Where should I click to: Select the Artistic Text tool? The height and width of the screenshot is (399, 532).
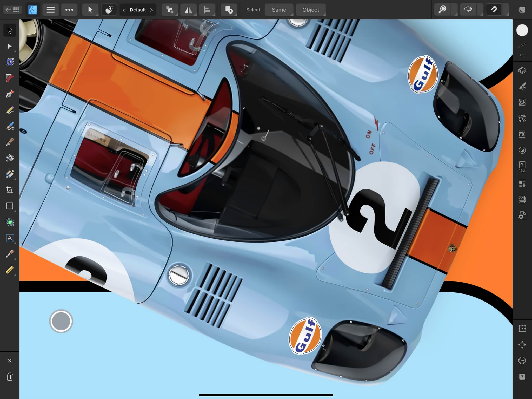[x=10, y=238]
